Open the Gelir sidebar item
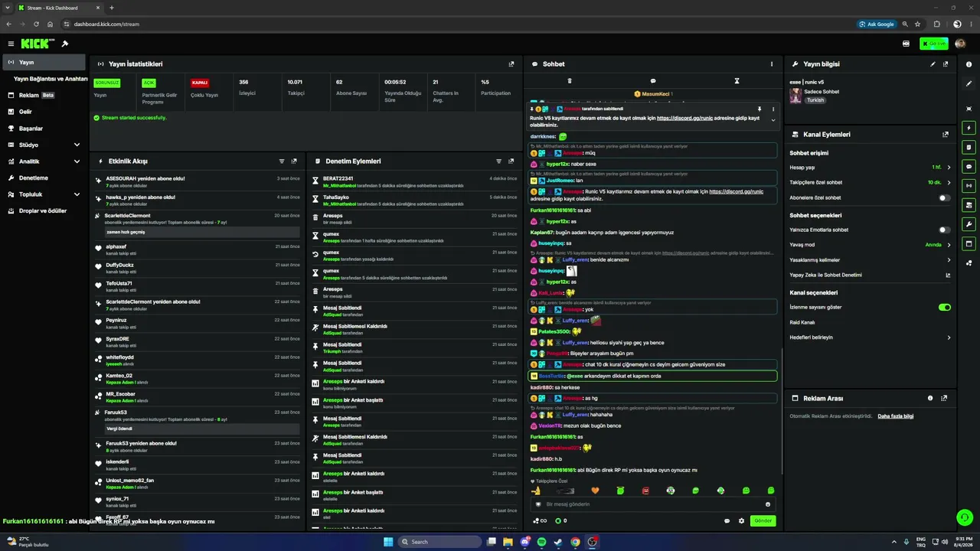This screenshot has width=980, height=551. point(43,112)
